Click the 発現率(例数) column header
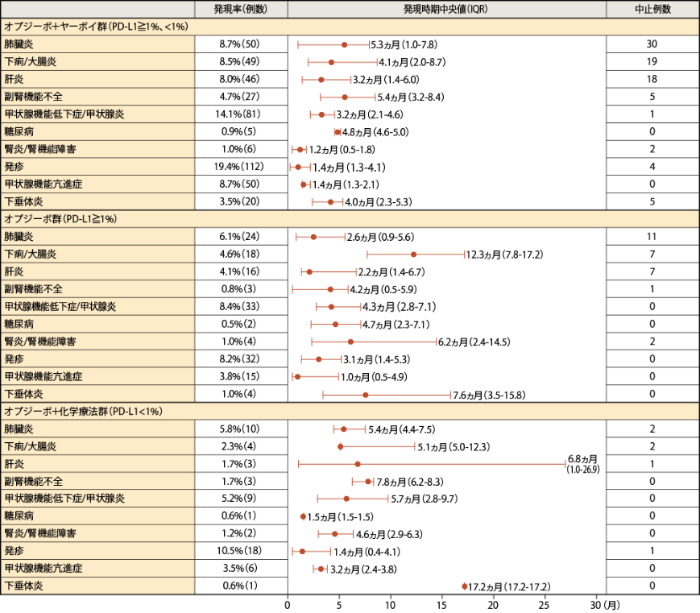Screen dimensions: 700x613 241,9
